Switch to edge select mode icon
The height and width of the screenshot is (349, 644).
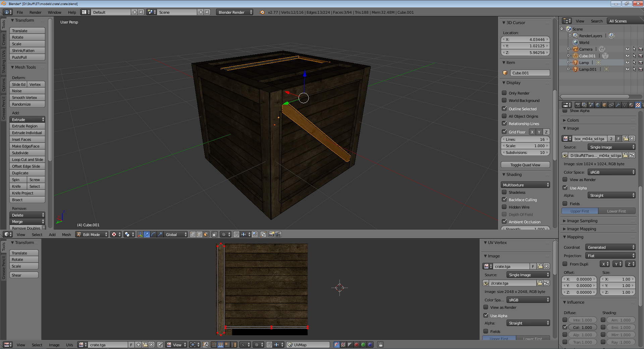[x=200, y=234]
